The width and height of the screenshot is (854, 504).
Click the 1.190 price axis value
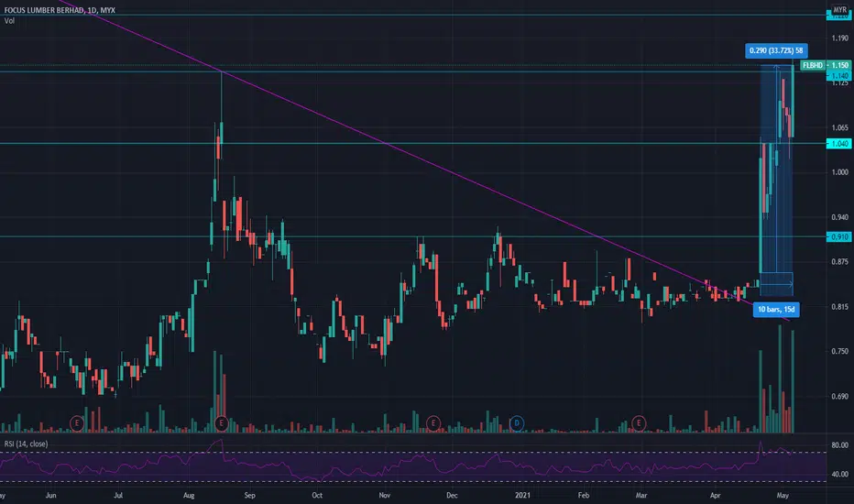tap(840, 38)
